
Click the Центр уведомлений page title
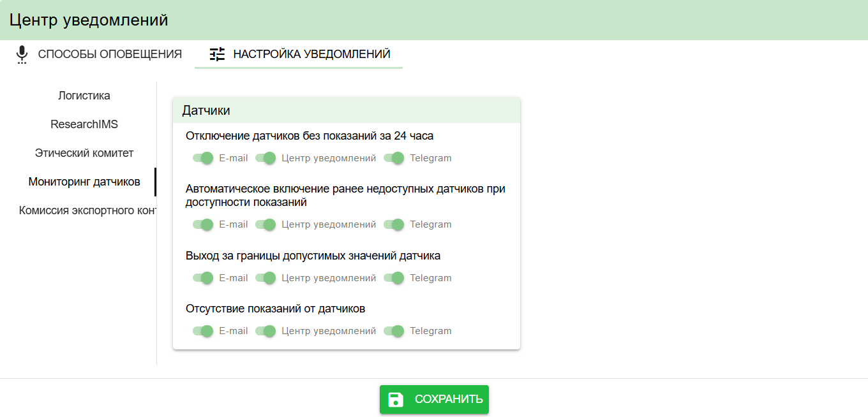click(89, 20)
